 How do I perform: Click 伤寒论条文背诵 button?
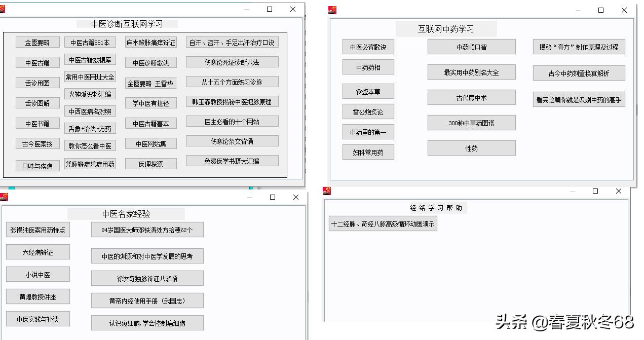232,140
